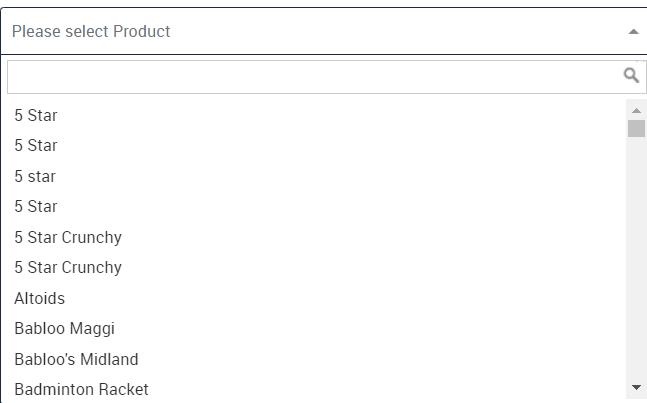Screen dimensions: 647x403
Task: Choose Badminton Racket from the list
Action: tap(316, 389)
